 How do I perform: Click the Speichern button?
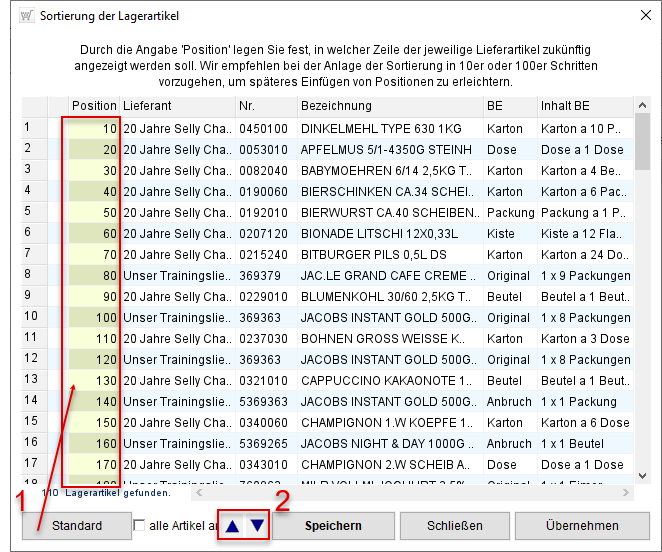pyautogui.click(x=333, y=526)
